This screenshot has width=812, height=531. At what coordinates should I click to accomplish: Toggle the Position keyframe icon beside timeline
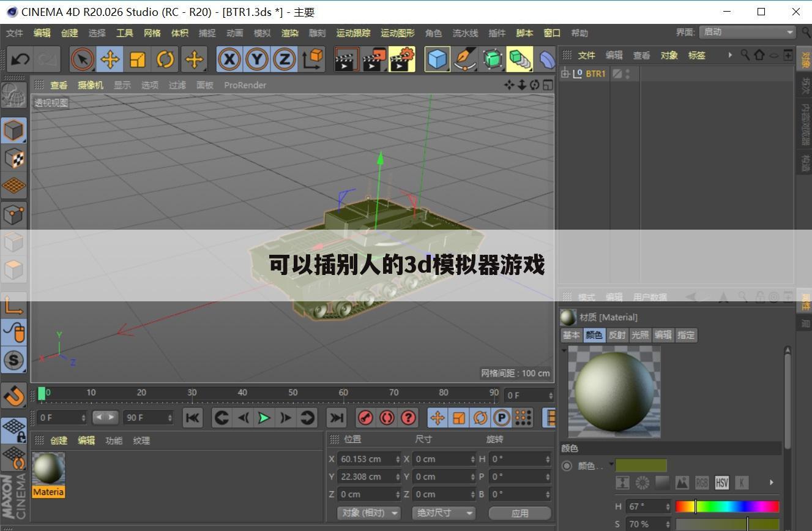point(437,418)
